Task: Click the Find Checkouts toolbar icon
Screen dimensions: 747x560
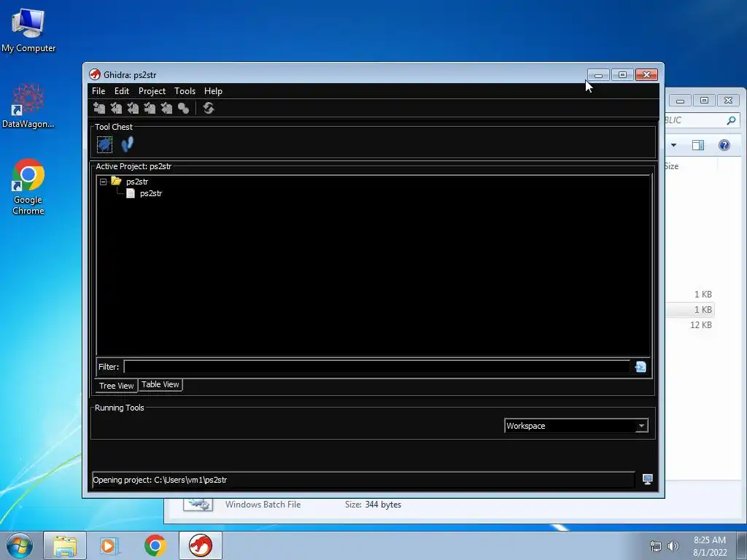Action: 183,108
